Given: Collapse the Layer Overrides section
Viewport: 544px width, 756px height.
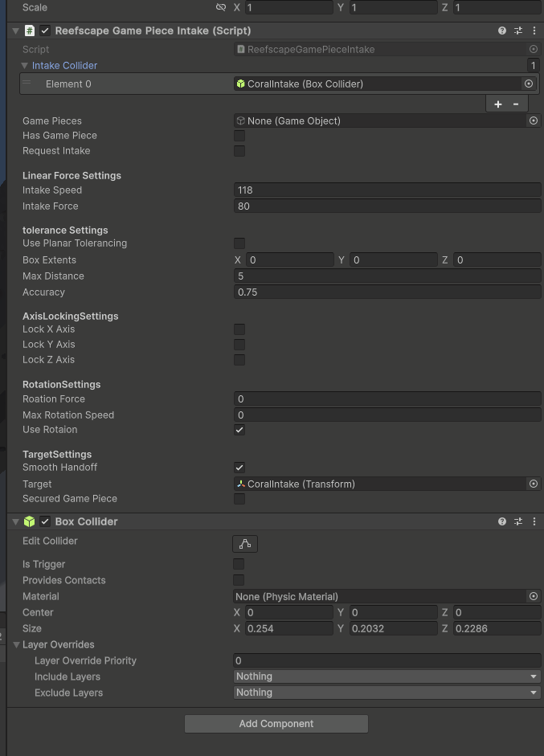Looking at the screenshot, I should click(17, 644).
